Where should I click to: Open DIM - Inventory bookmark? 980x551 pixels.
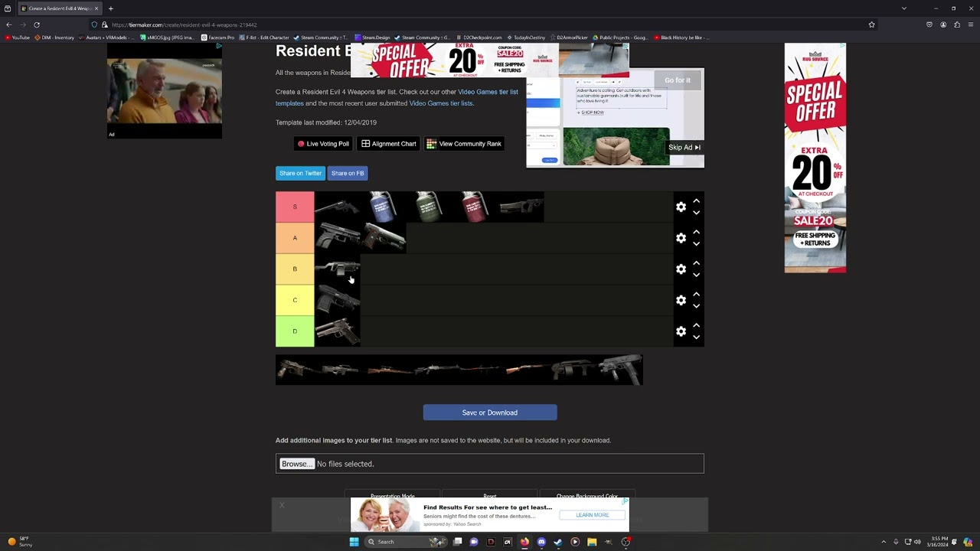click(x=54, y=37)
